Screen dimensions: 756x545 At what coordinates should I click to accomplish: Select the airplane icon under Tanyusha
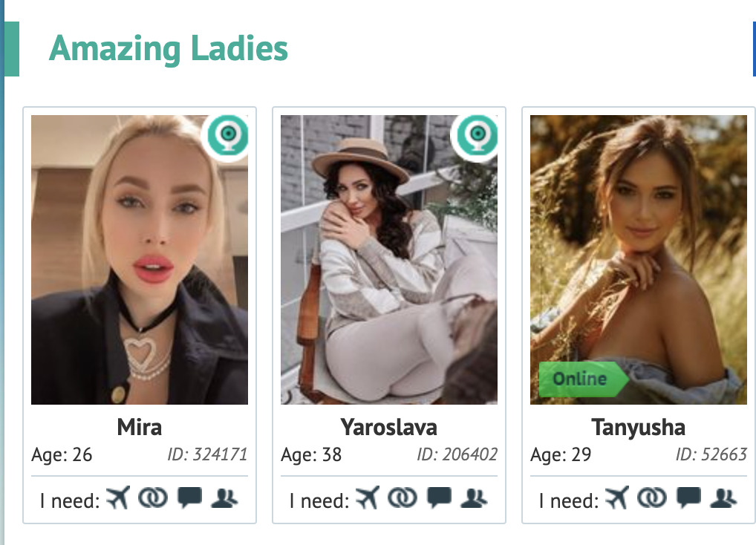point(618,498)
